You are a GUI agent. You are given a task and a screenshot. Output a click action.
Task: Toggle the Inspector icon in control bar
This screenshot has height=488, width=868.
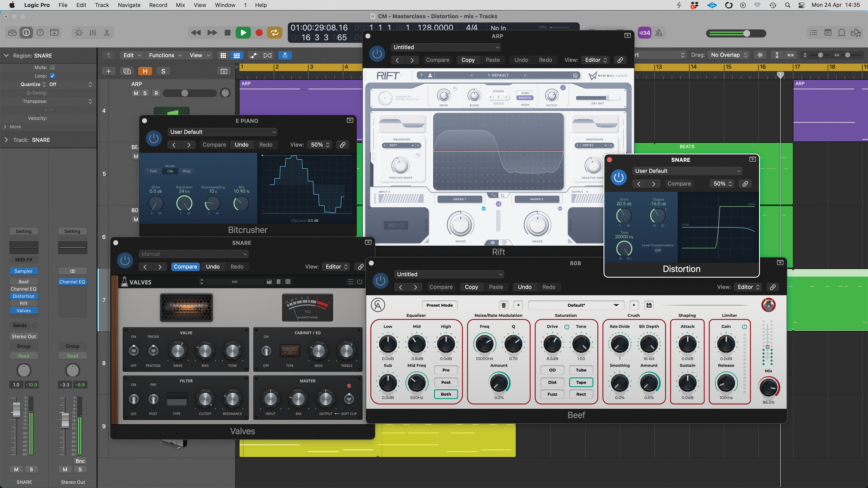[26, 33]
